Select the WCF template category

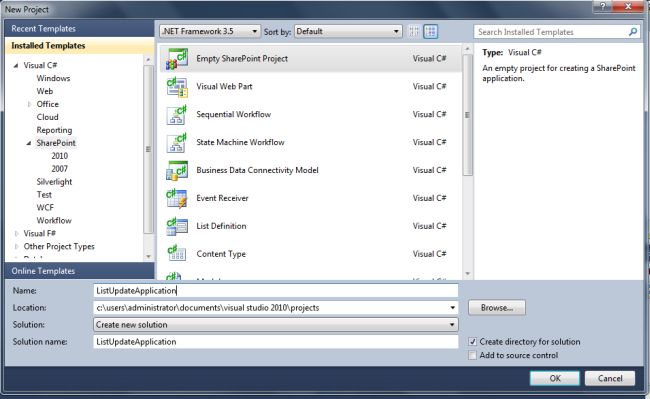[x=45, y=208]
